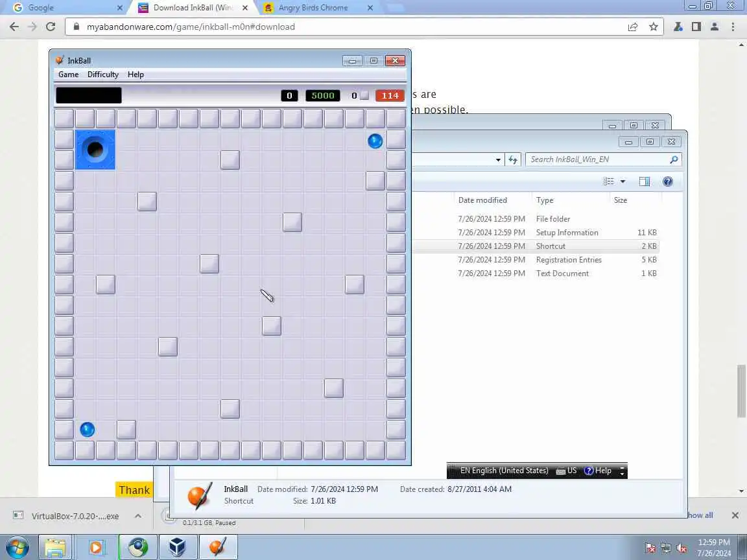This screenshot has height=560, width=747.
Task: Change Explorer view icon
Action: tap(609, 181)
